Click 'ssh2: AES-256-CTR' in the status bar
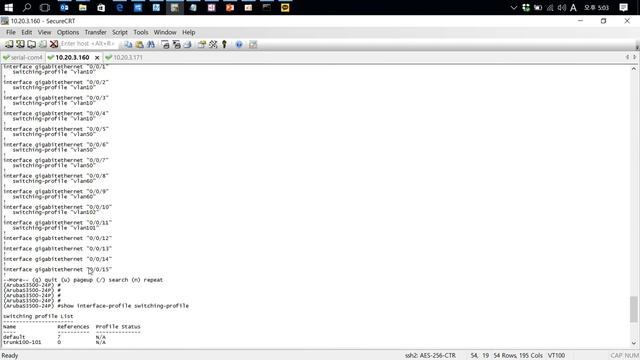 (430, 356)
